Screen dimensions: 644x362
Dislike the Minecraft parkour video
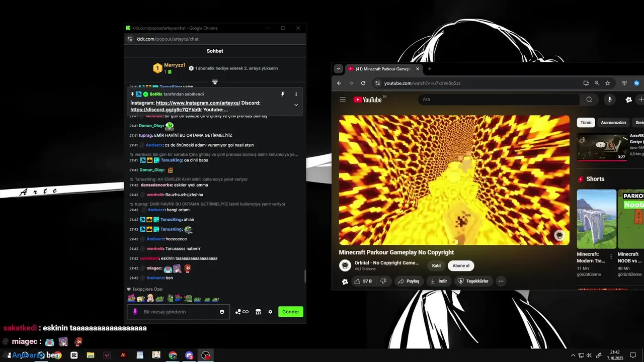pyautogui.click(x=383, y=281)
